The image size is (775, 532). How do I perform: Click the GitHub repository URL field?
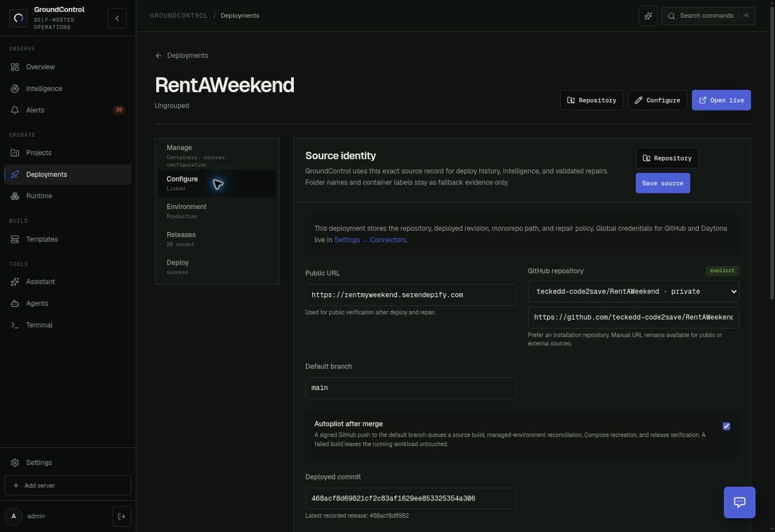tap(633, 317)
